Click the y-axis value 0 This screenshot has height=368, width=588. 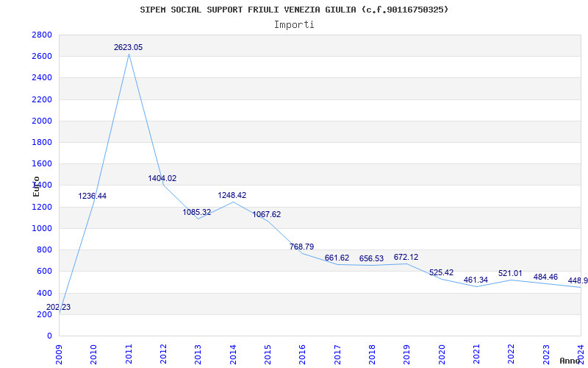pyautogui.click(x=49, y=336)
